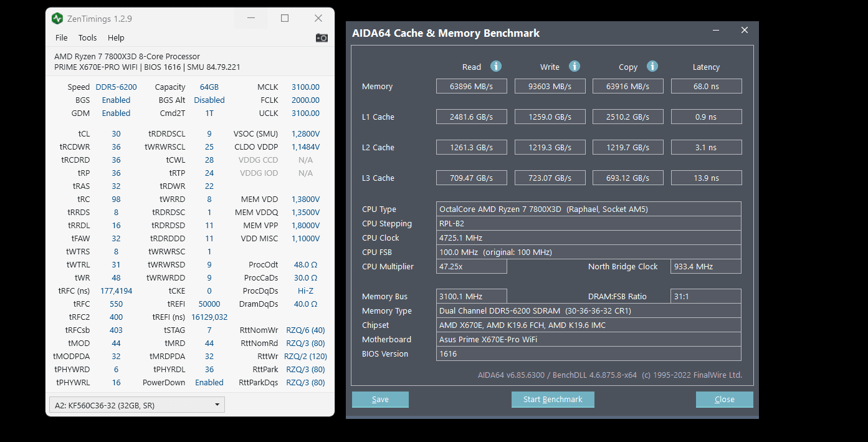Click the Cmd2T value 1T
Viewport: 868px width, 442px height.
point(209,113)
